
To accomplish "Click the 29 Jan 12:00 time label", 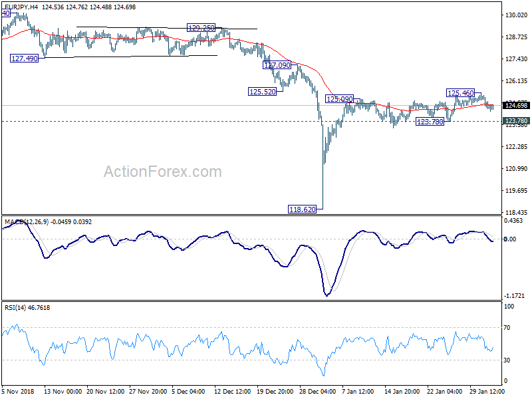I will coord(487,392).
